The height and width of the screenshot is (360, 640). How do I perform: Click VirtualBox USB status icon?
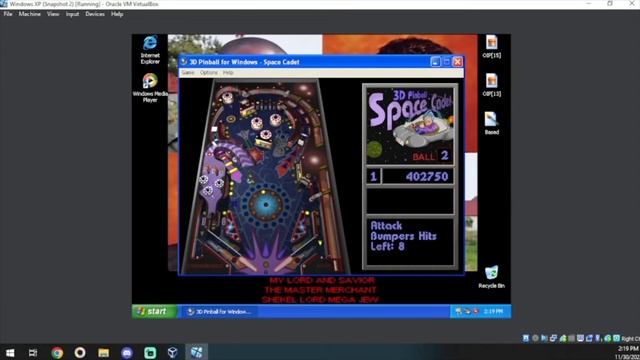(x=563, y=338)
